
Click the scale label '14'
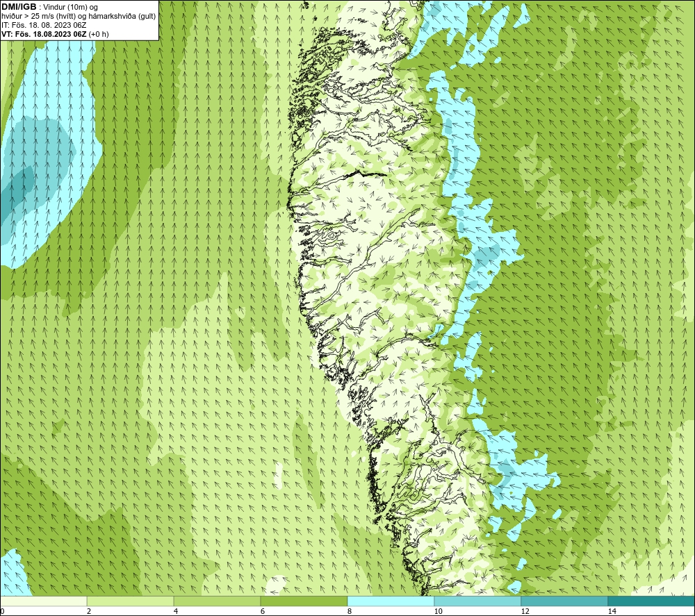pyautogui.click(x=612, y=611)
